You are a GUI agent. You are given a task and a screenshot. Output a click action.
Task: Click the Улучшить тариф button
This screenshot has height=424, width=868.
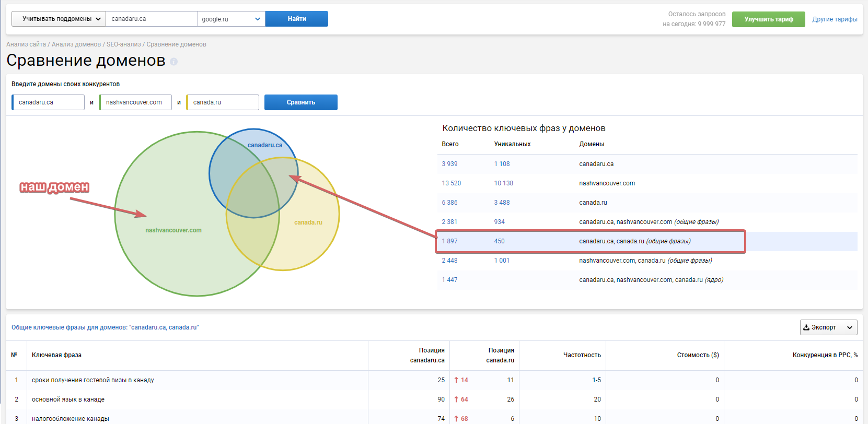(x=768, y=19)
